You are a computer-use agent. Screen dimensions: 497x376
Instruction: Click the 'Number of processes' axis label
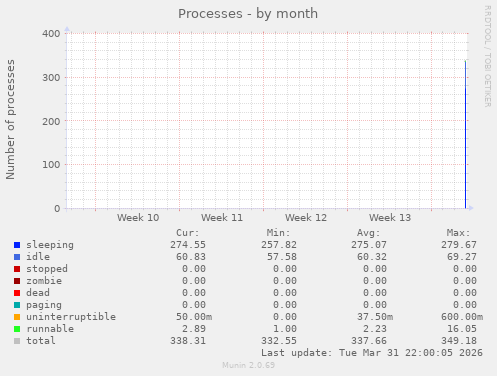(x=10, y=120)
